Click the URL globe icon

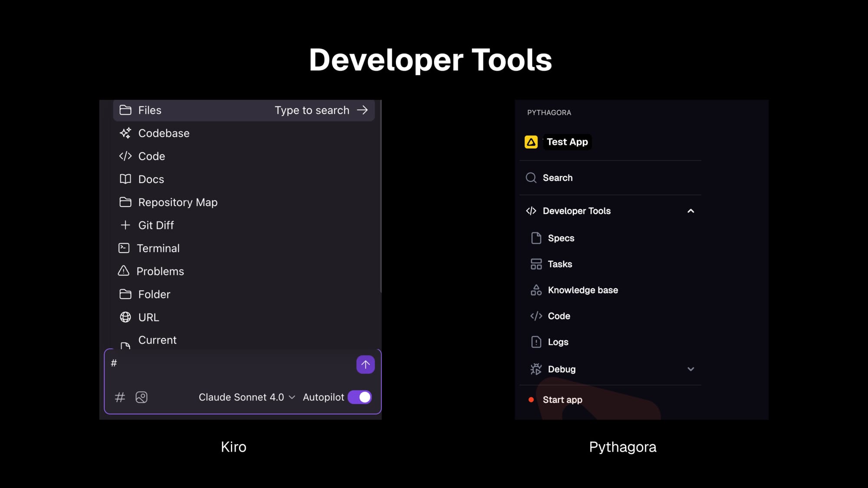pos(125,317)
